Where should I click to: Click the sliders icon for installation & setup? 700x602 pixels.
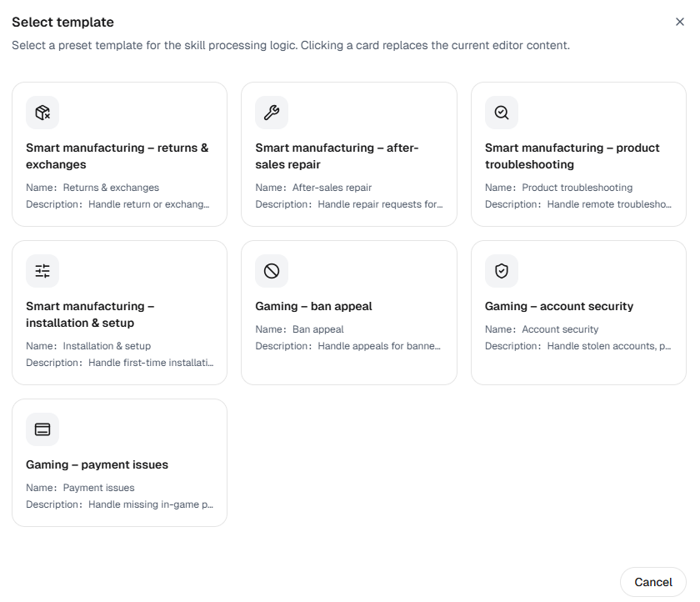(x=42, y=271)
